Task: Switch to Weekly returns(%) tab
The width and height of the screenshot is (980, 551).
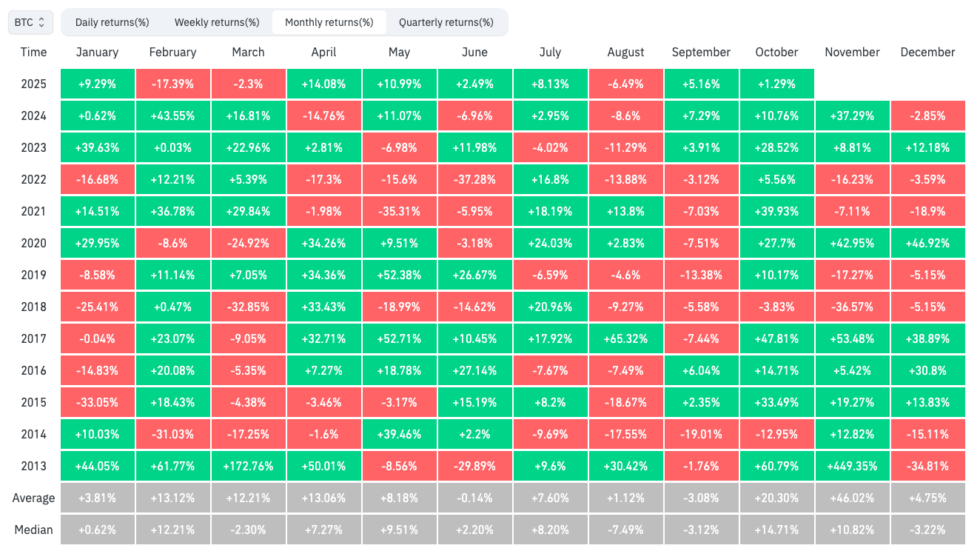Action: click(x=217, y=22)
